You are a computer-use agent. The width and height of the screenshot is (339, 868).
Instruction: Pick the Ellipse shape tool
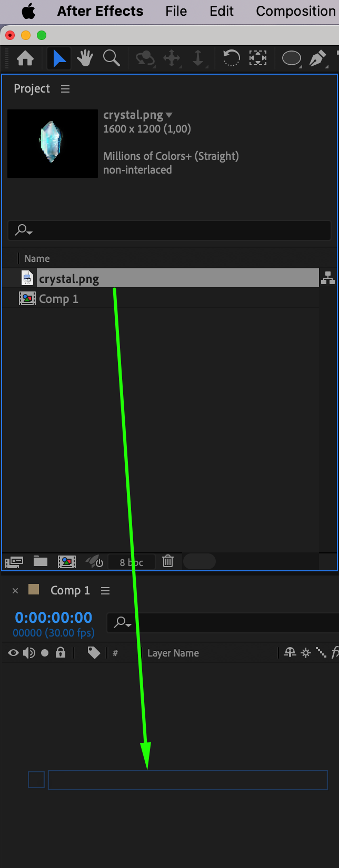(291, 58)
